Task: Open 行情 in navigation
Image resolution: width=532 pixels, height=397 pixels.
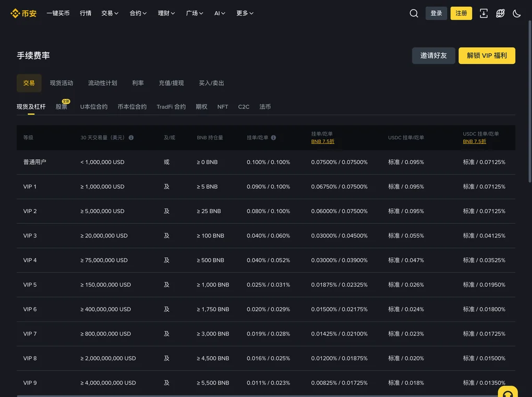Action: pos(86,13)
